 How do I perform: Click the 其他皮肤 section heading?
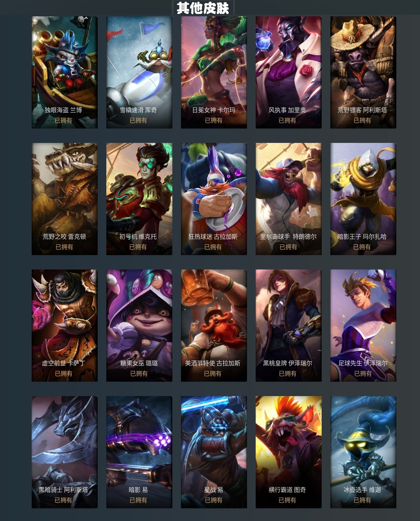coord(203,8)
